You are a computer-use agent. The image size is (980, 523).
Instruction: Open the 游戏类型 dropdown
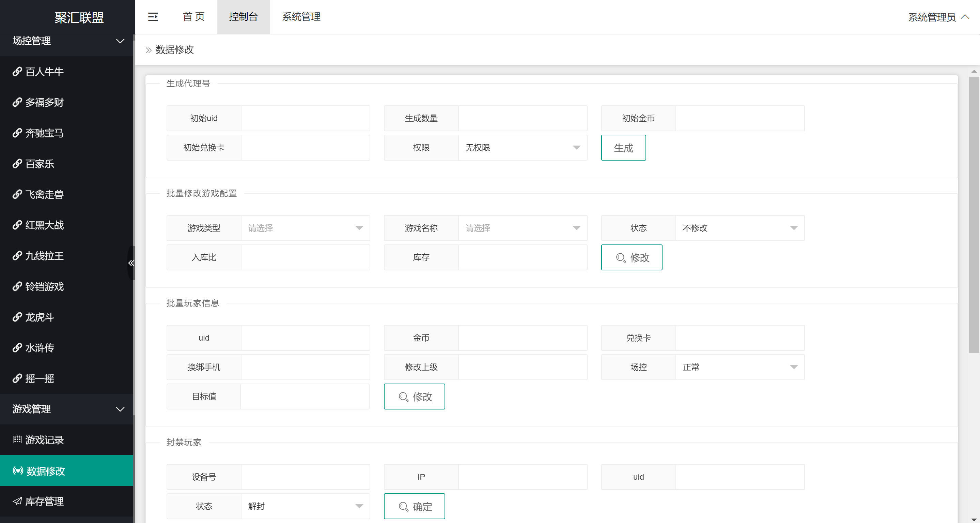tap(305, 228)
